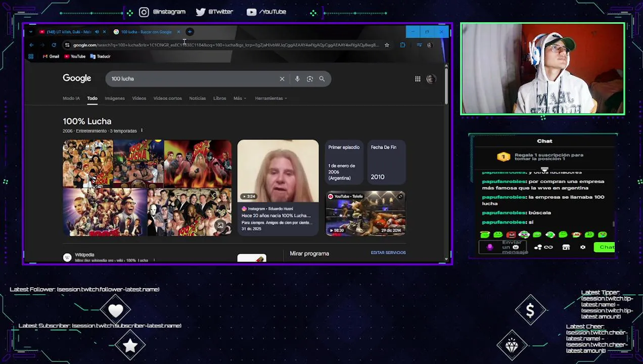This screenshot has width=643, height=364.
Task: Open the Instagram handle in the overlay
Action: [162, 12]
